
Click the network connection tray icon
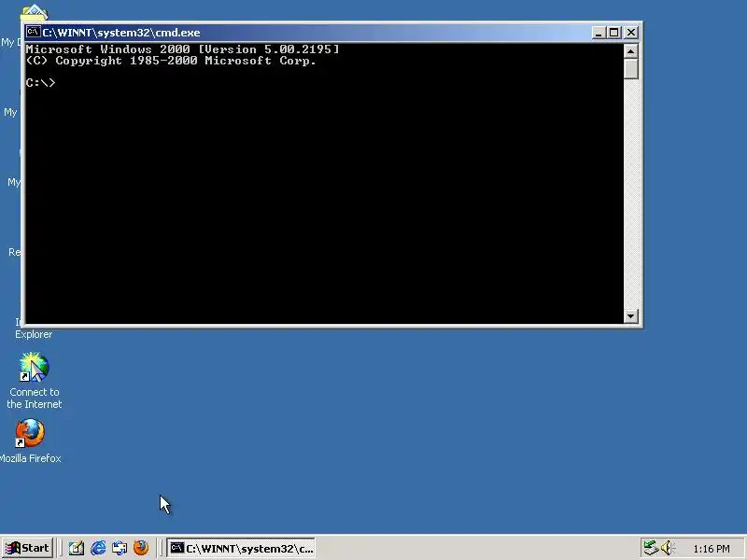point(650,548)
